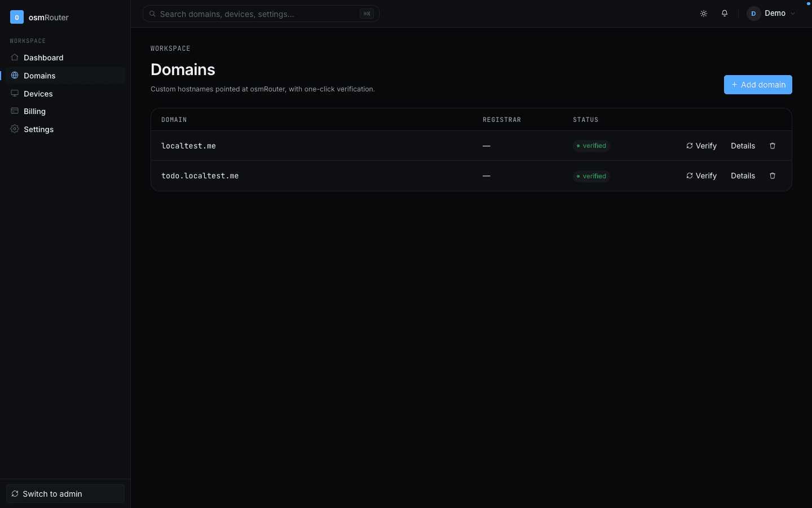Click the verified badge for todo.localtest.me
Viewport: 812px width, 508px height.
pos(592,176)
